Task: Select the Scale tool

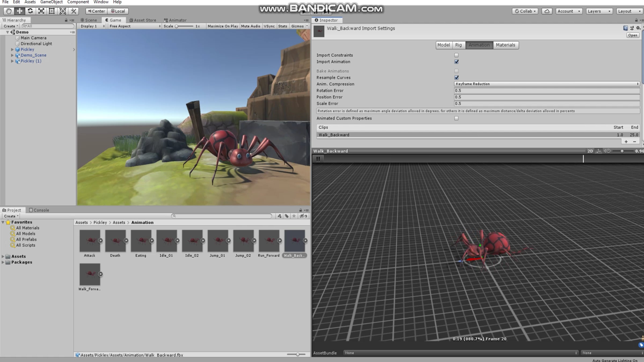Action: coord(41,11)
